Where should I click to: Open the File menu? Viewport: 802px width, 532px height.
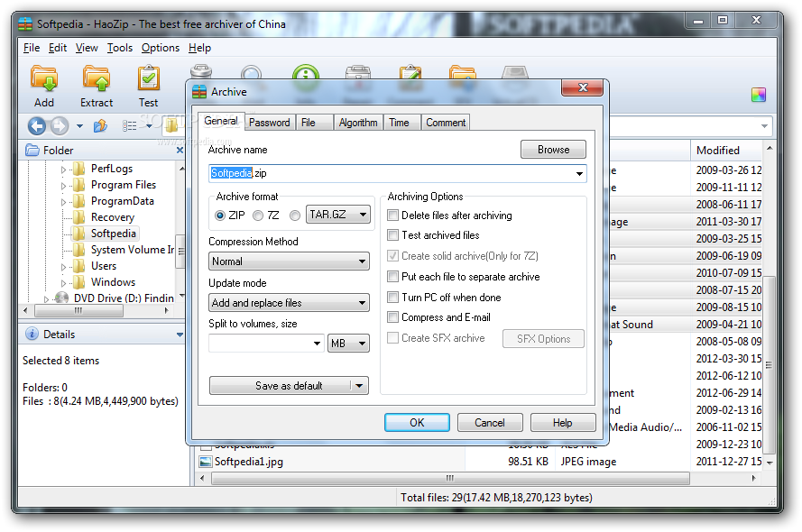tap(32, 48)
